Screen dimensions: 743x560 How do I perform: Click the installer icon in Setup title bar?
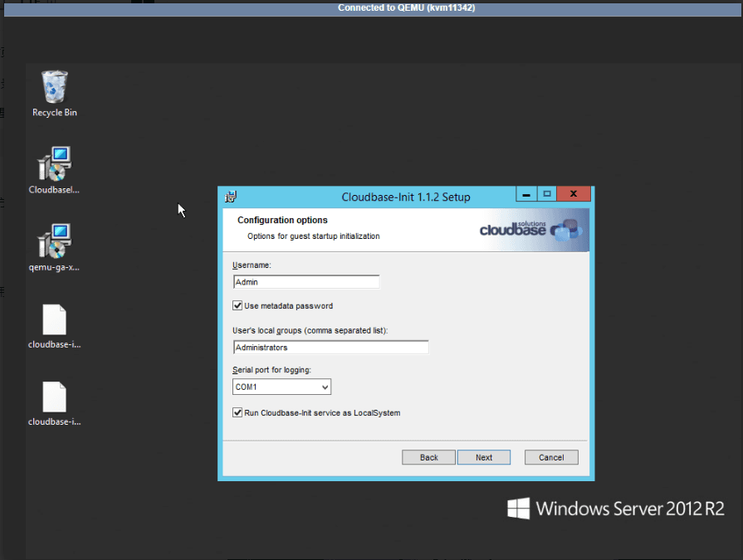point(231,197)
